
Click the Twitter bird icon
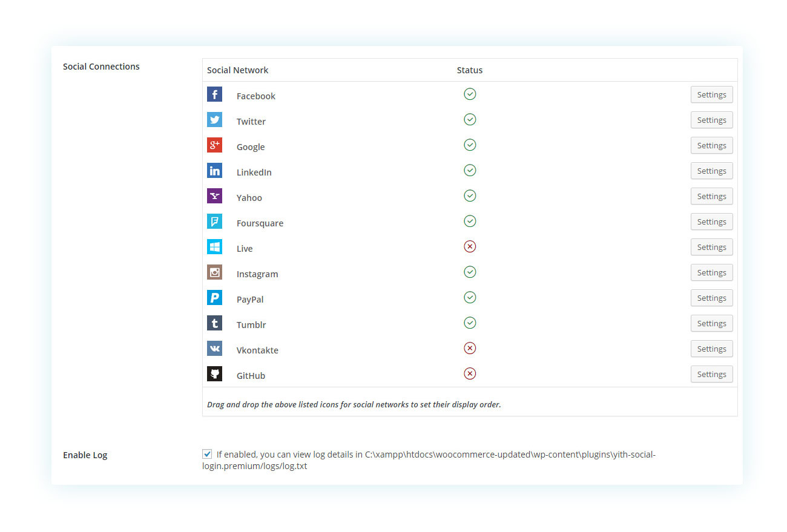pos(214,120)
